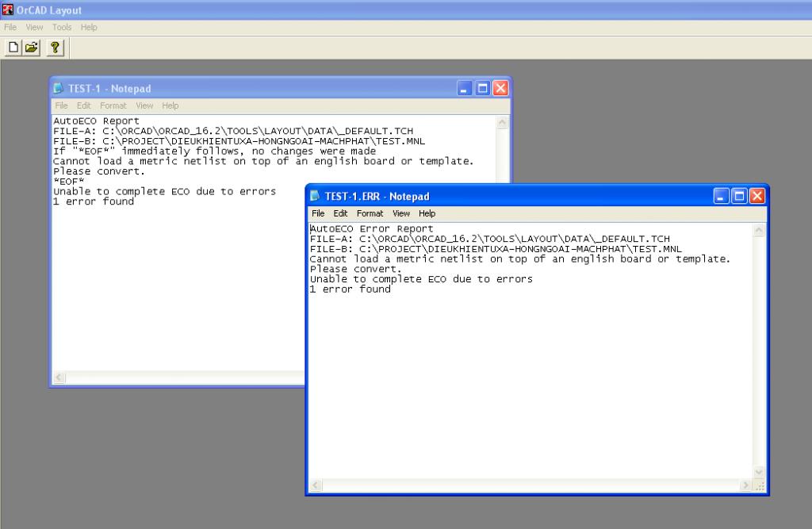Open the OrCAD Layout Tools menu
The height and width of the screenshot is (529, 812).
[62, 27]
